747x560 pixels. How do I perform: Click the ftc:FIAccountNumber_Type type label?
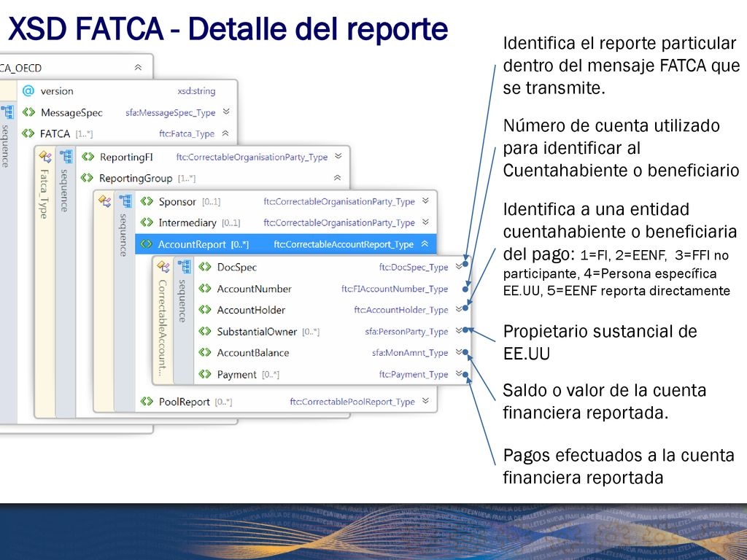click(395, 289)
